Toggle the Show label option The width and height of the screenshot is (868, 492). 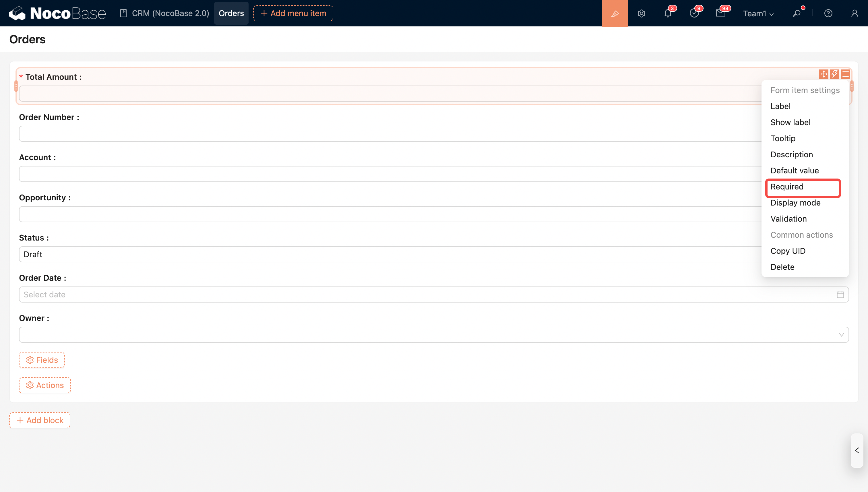click(790, 122)
